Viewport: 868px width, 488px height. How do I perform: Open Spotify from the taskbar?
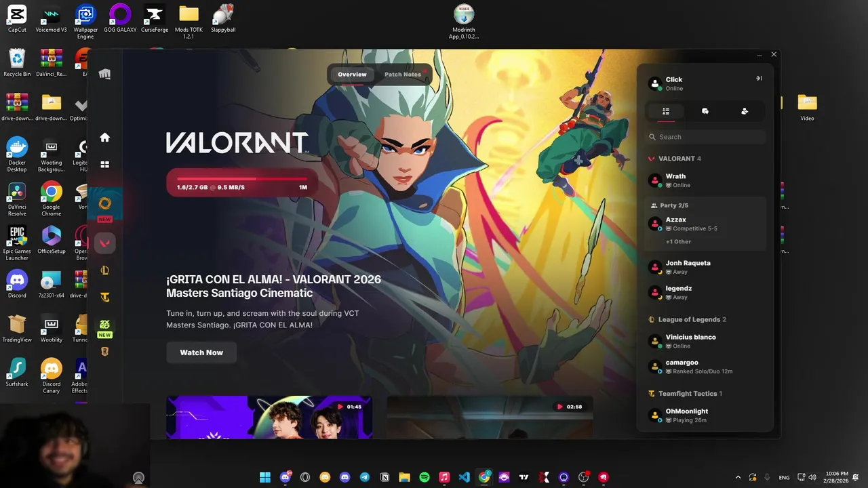click(x=425, y=477)
